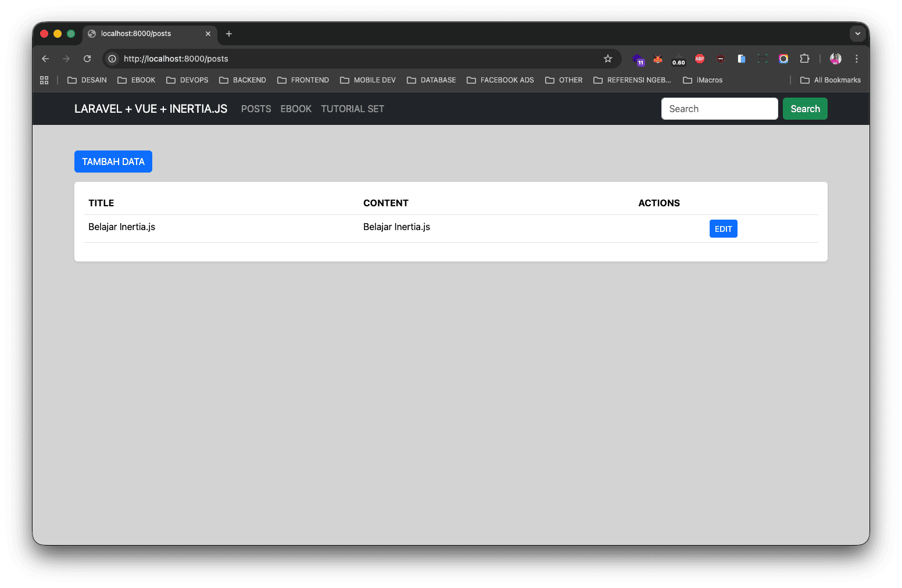Click the back navigation arrow
Image resolution: width=902 pixels, height=588 pixels.
pyautogui.click(x=45, y=59)
